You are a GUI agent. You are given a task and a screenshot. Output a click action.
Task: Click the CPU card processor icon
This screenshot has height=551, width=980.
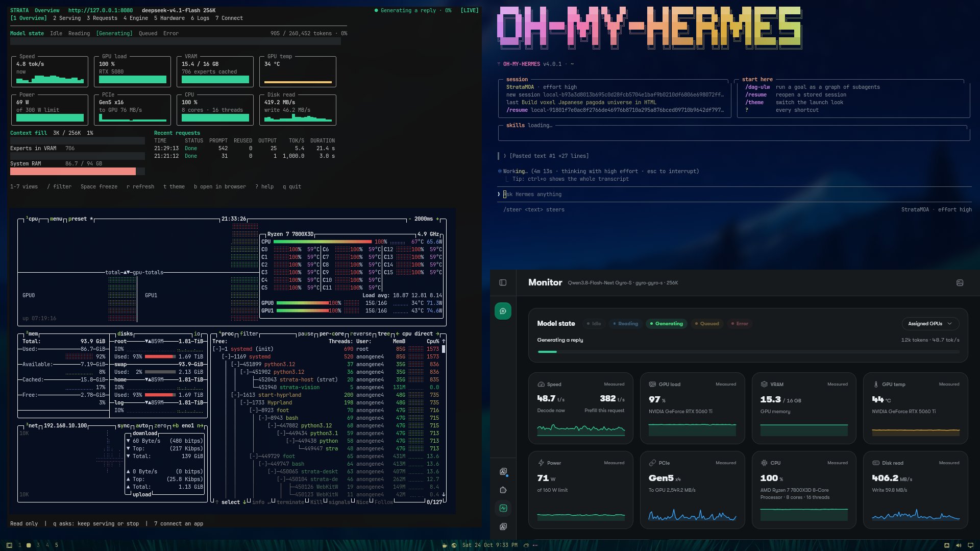click(764, 463)
